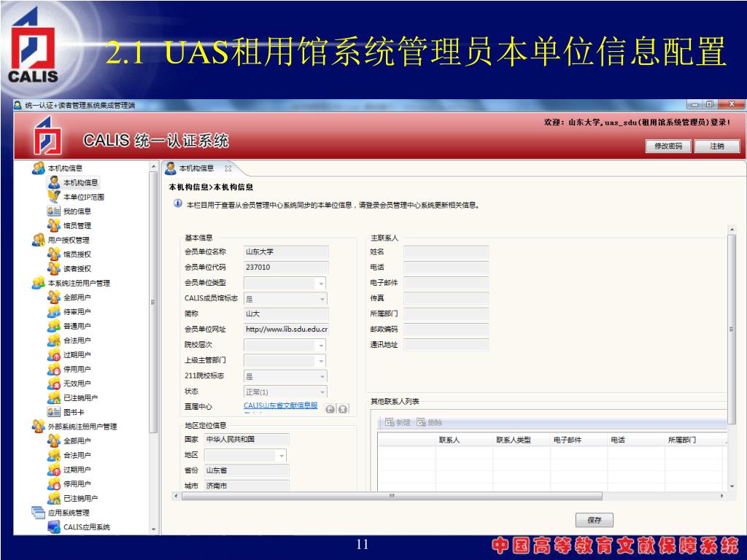Click the 姓名 field under 主联系人
Screen dimensions: 747x560
pos(446,252)
